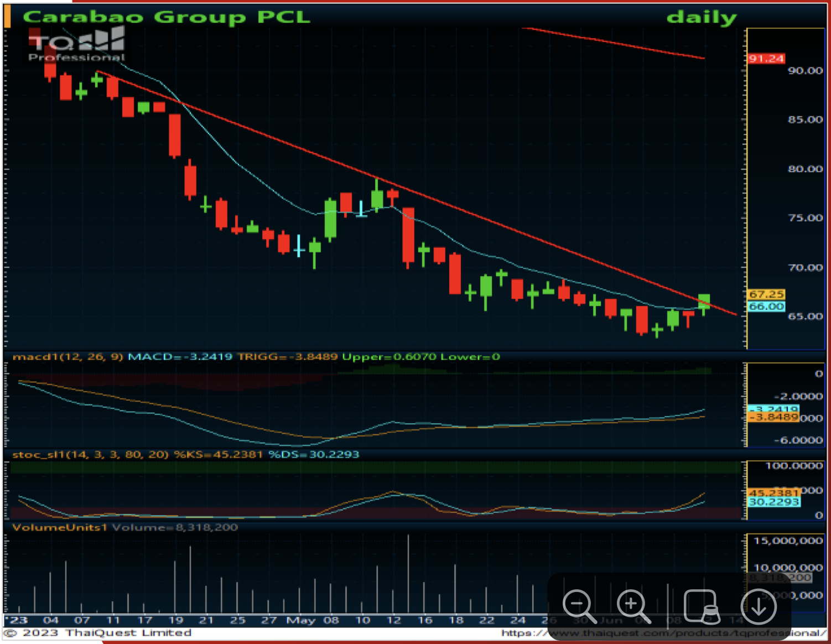831x644 pixels.
Task: Click the %DS=30.2293 readout
Action: 314,455
